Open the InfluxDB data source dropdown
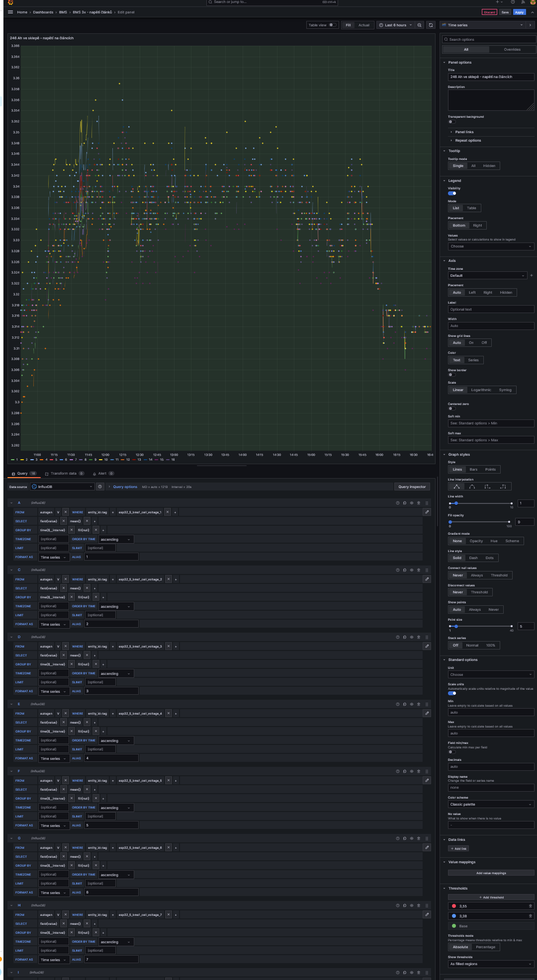Image resolution: width=537 pixels, height=980 pixels. click(62, 487)
